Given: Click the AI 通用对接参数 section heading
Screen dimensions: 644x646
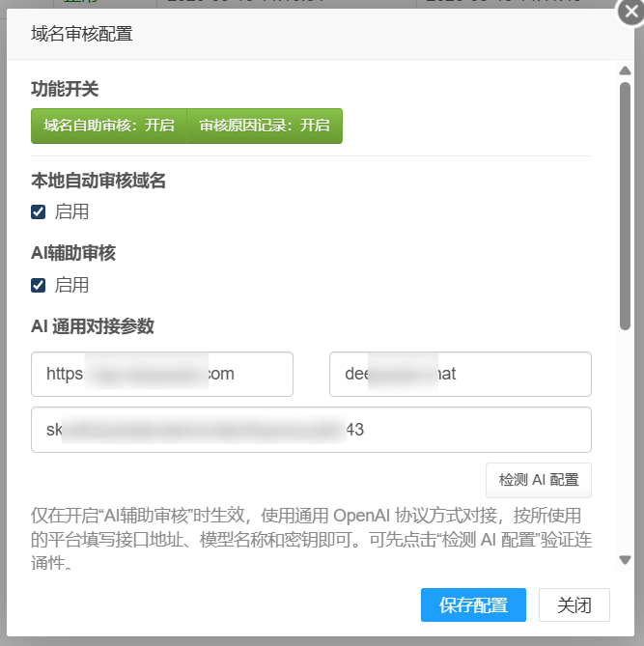Looking at the screenshot, I should (93, 326).
